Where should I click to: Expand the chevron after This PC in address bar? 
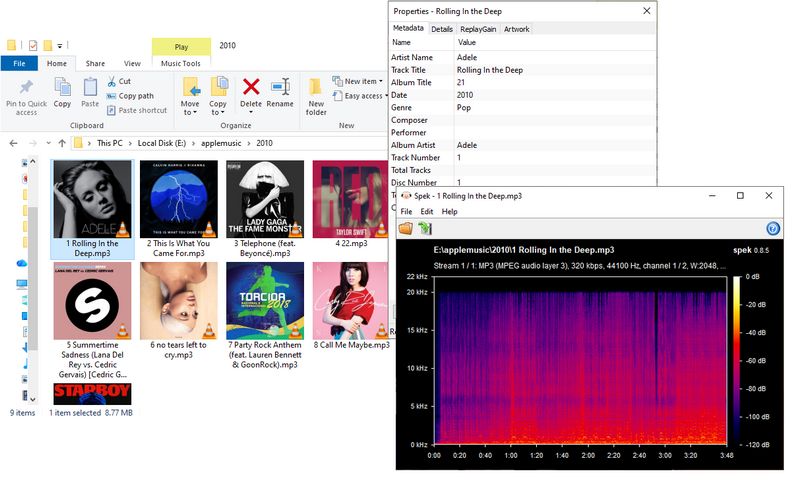130,143
